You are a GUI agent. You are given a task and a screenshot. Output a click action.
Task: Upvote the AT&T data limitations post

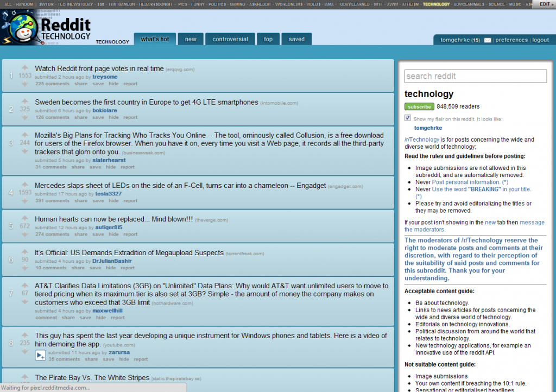click(x=24, y=285)
